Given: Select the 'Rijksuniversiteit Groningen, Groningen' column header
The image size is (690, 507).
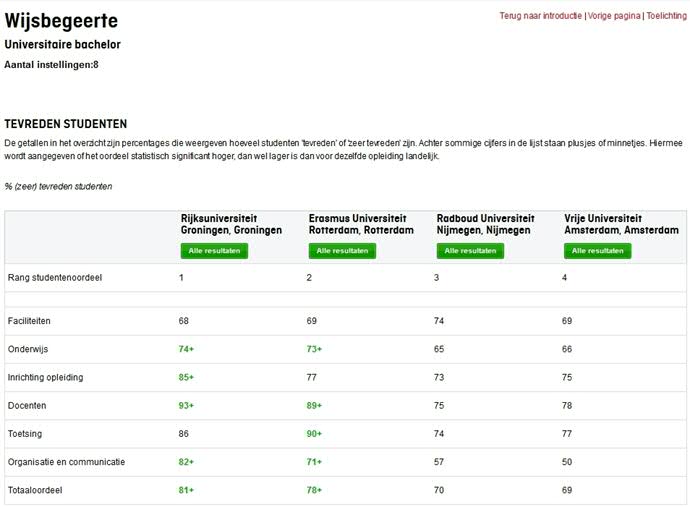Looking at the screenshot, I should pos(231,224).
